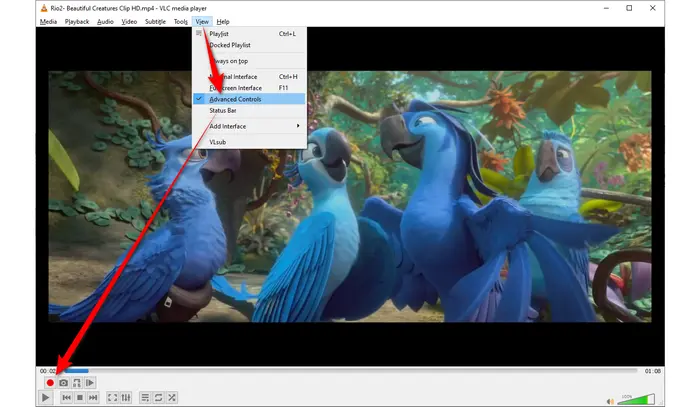Screen dimensions: 700x407
Task: Toggle the playlist button
Action: [x=145, y=398]
